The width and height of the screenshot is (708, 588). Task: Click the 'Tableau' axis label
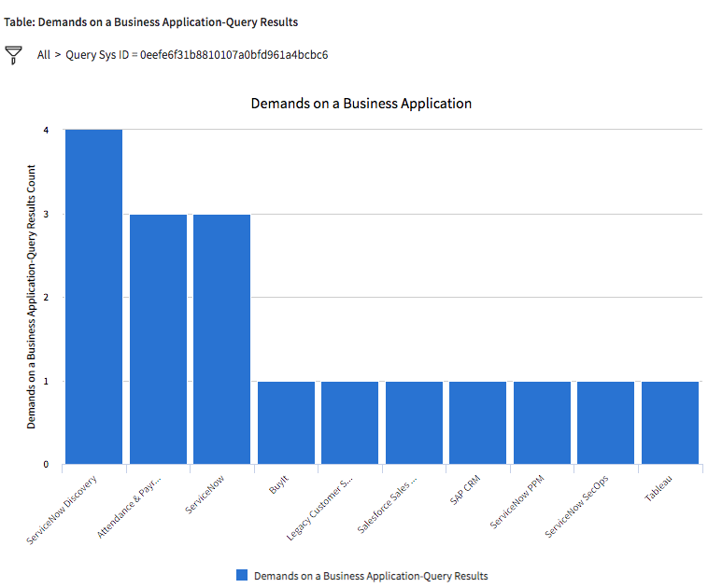pos(658,488)
